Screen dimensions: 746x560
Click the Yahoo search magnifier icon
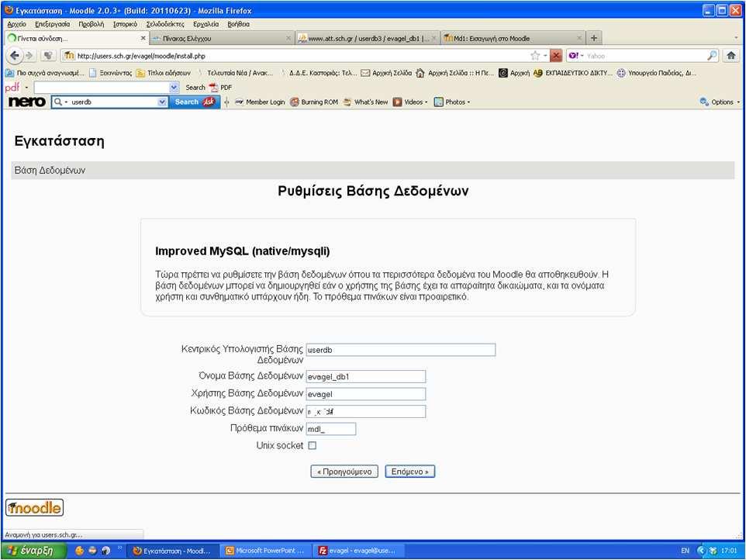pos(712,56)
